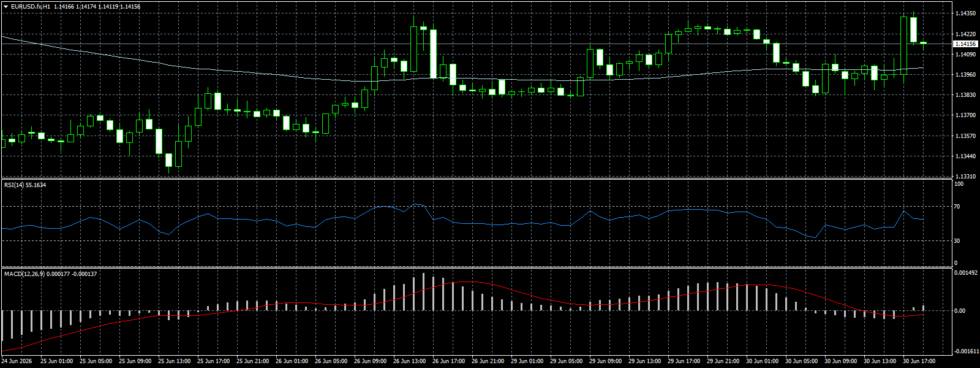Screen dimensions: 980x368
Task: Click the 1.13960 price axis label
Action: (x=966, y=75)
